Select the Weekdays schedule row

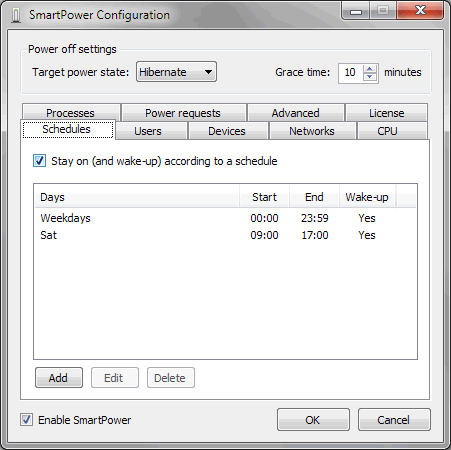tap(225, 218)
